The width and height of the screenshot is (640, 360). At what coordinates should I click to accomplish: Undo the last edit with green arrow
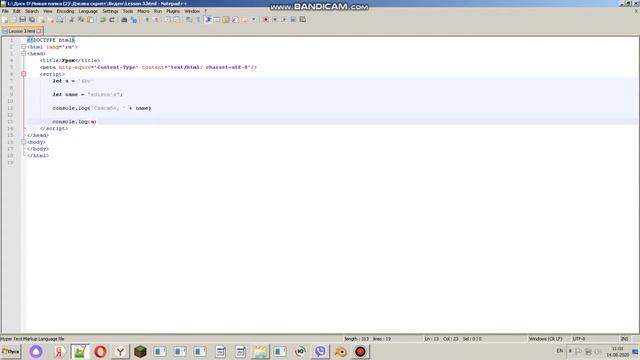click(102, 20)
